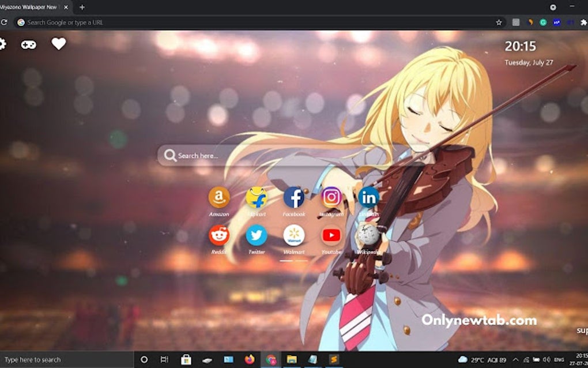
Task: Open the Walmart shortcut
Action: point(294,235)
